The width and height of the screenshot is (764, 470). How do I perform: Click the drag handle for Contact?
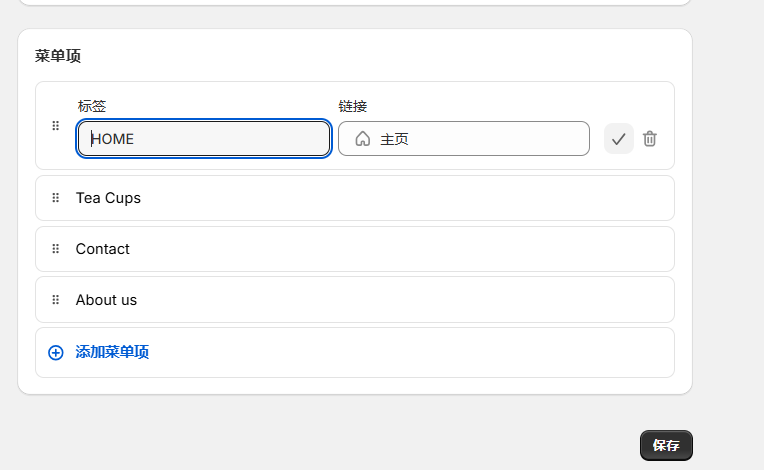(x=56, y=249)
